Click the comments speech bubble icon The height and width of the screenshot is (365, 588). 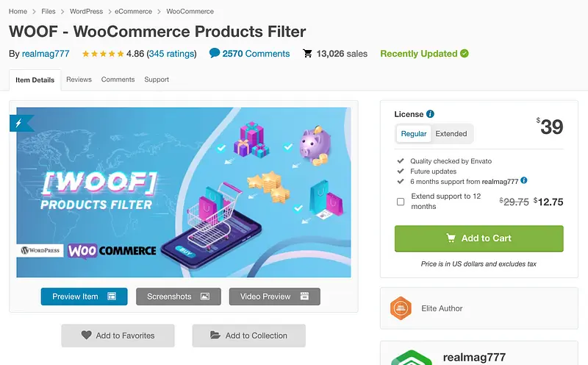pyautogui.click(x=215, y=53)
